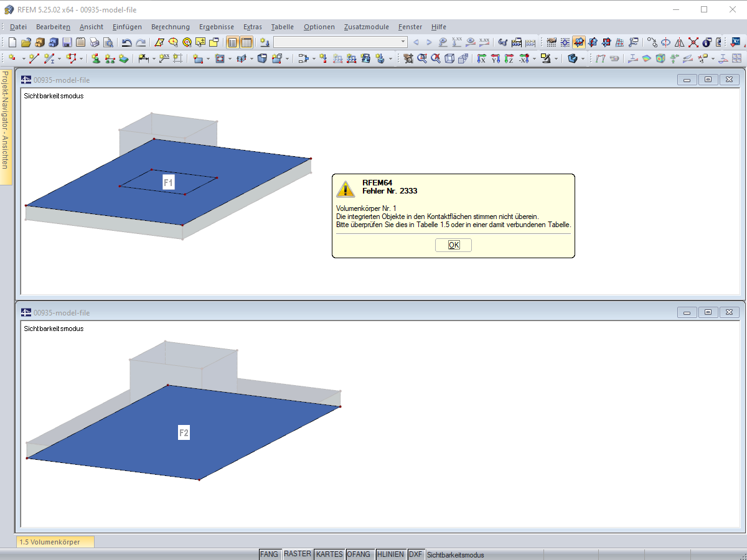Open the Extras menu
Screen dimensions: 747x560
tap(253, 27)
